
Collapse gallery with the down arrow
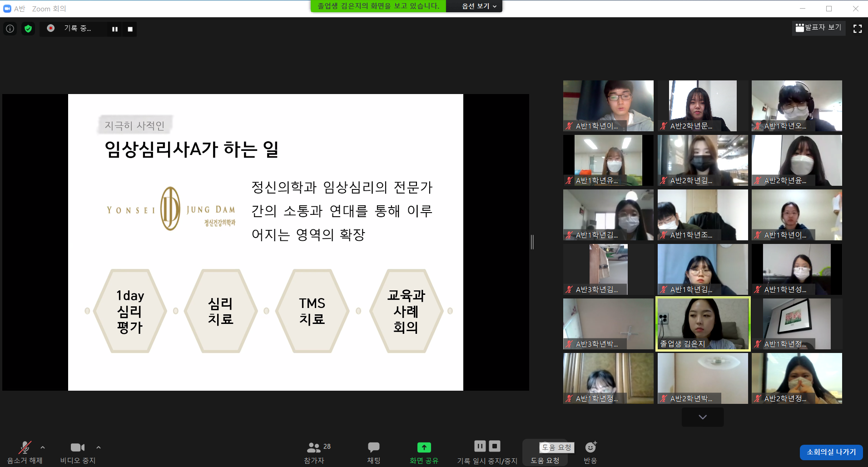pos(702,417)
